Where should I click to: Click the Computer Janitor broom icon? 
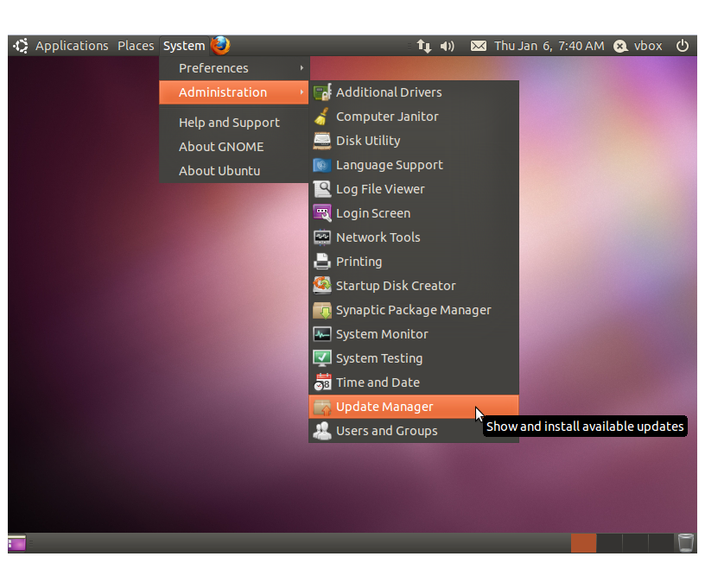tap(322, 117)
